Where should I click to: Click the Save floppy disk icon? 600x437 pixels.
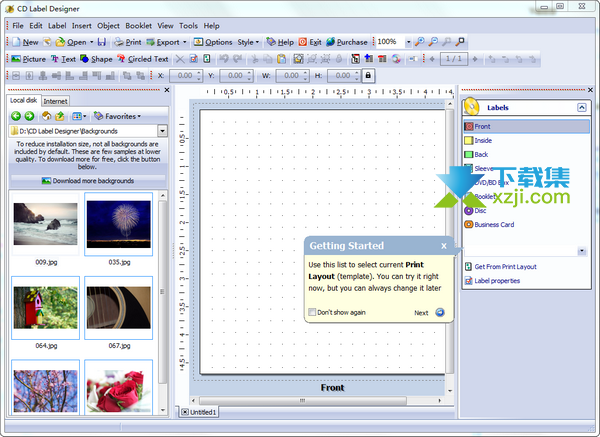click(x=102, y=42)
